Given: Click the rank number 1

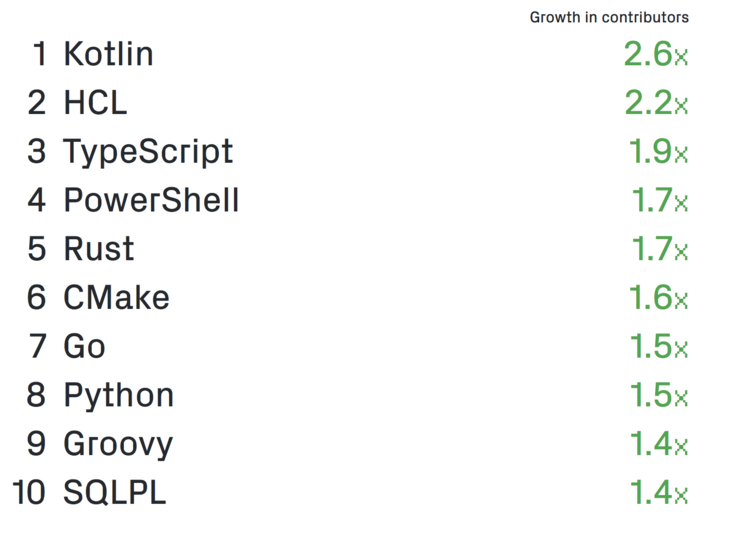Looking at the screenshot, I should pyautogui.click(x=40, y=54).
